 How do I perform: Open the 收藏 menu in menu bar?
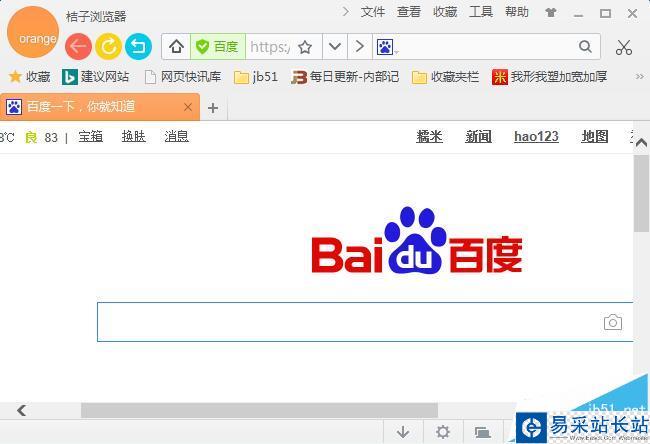(x=445, y=12)
